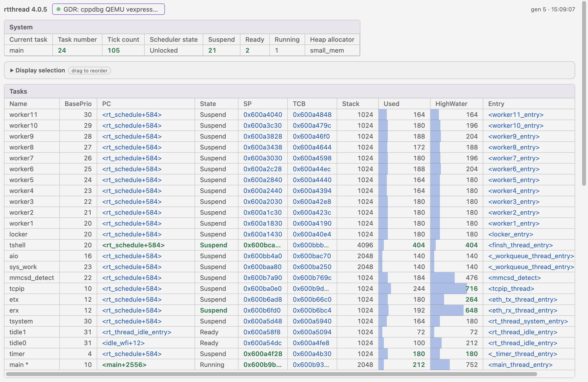Open <eth_tx_thread_entry> link

pyautogui.click(x=523, y=300)
